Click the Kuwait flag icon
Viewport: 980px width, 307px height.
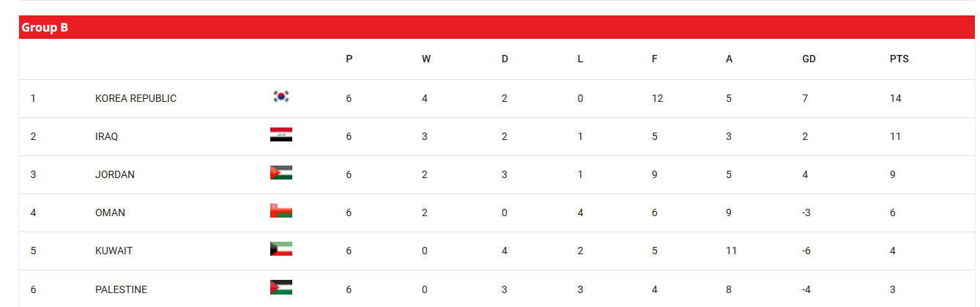click(281, 249)
